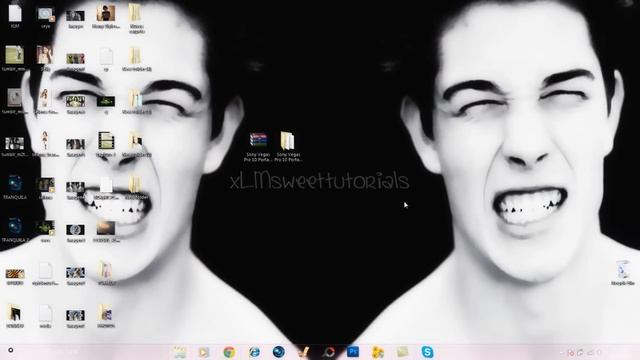
Task: Select the tiger-stripe pattern image thumbnail
Action: coord(15,273)
